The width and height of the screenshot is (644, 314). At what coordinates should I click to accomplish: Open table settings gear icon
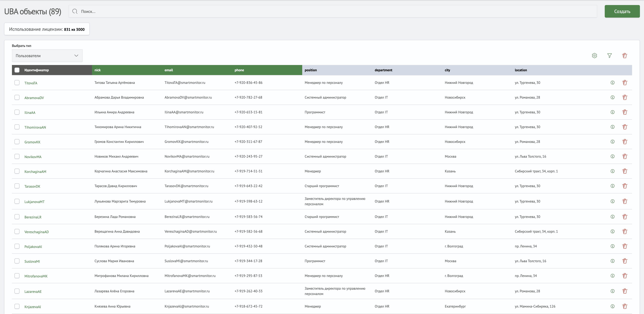coord(594,56)
